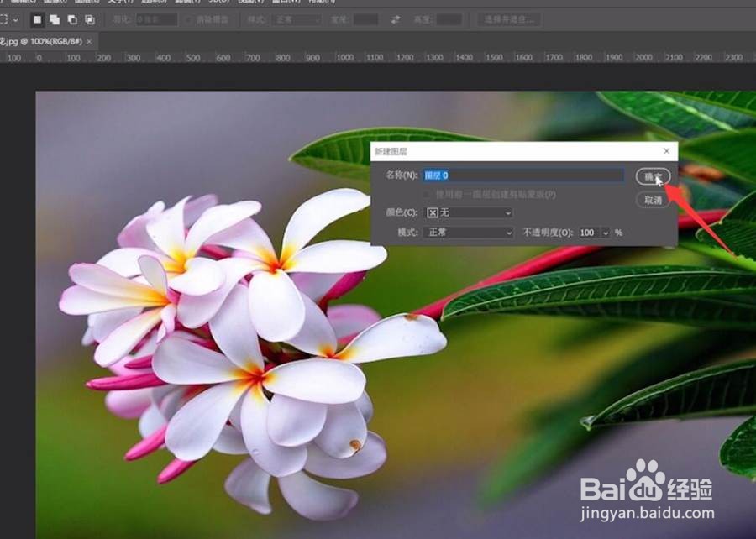
Task: Select the Subtract from Selection icon
Action: coord(72,20)
